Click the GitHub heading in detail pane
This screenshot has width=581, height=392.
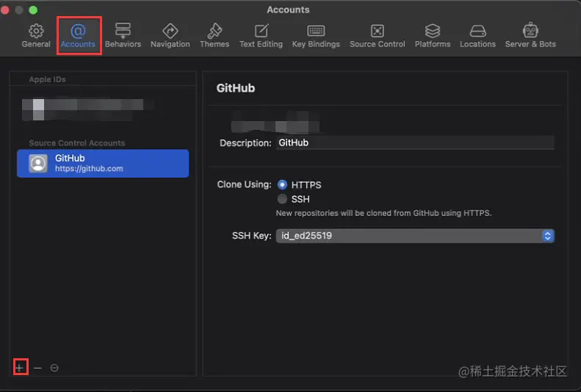[236, 88]
